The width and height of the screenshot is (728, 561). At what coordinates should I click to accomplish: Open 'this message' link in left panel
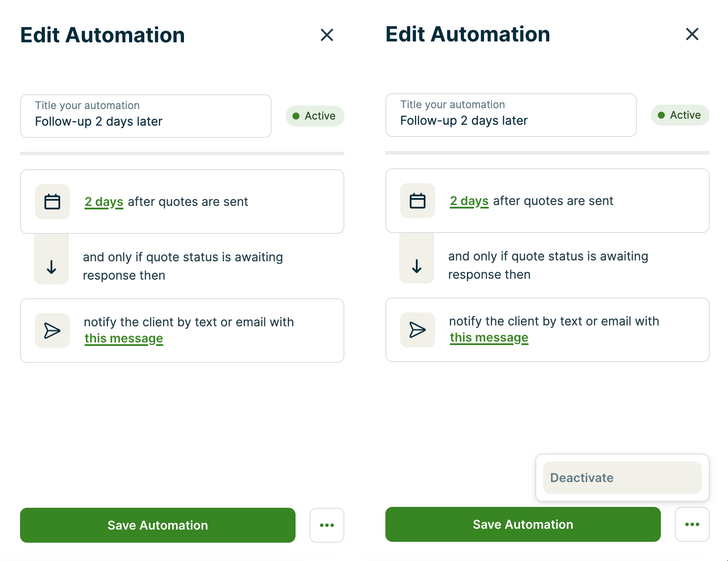tap(124, 339)
